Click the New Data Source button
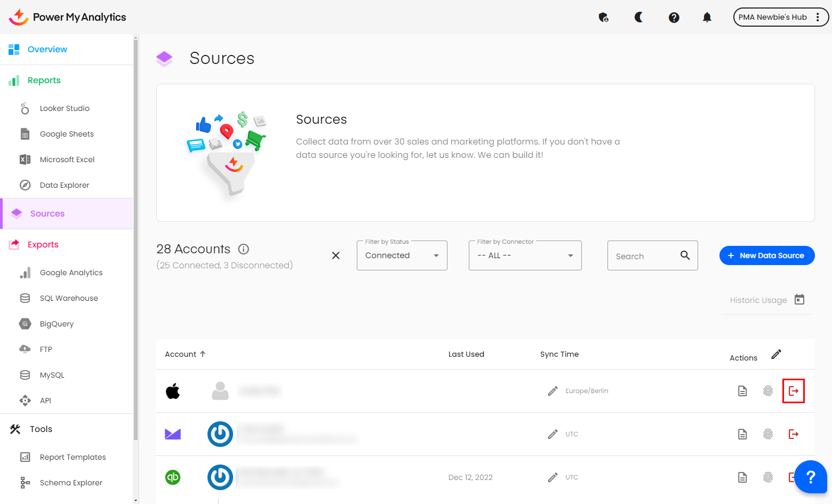This screenshot has height=504, width=832. (766, 255)
